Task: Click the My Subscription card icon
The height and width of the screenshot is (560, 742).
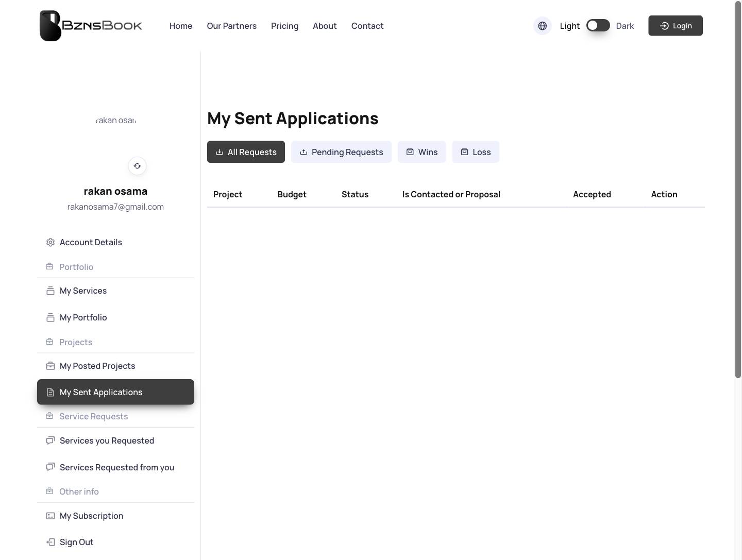Action: pyautogui.click(x=50, y=516)
